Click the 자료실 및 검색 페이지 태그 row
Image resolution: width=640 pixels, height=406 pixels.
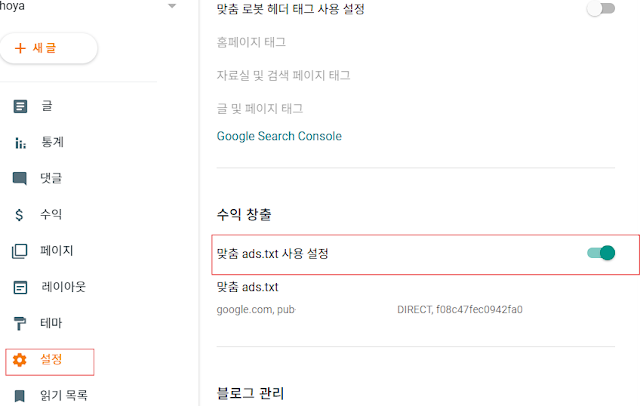coord(283,75)
